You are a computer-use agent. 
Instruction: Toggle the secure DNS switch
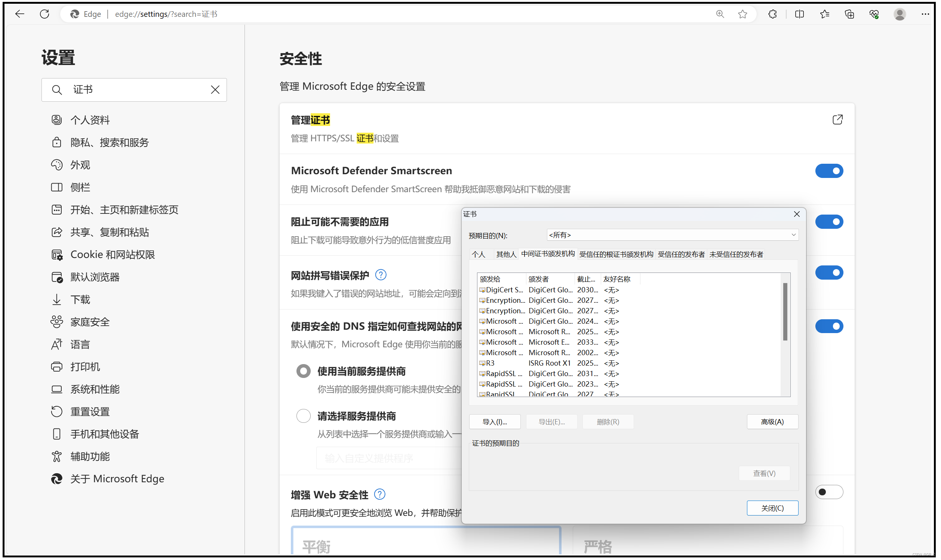coord(829,326)
